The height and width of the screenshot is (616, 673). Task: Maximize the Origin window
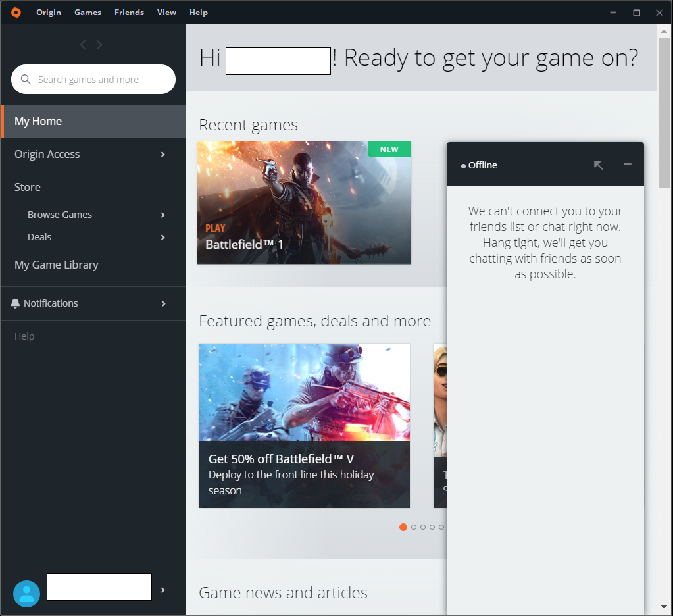(637, 13)
